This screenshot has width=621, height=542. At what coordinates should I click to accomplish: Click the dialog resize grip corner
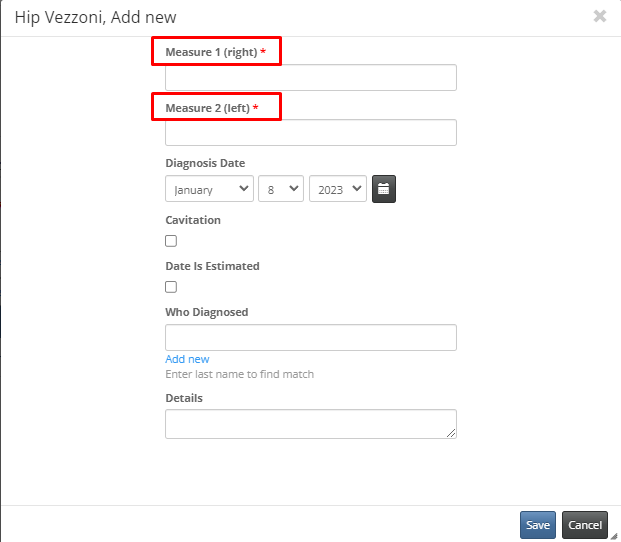click(614, 536)
